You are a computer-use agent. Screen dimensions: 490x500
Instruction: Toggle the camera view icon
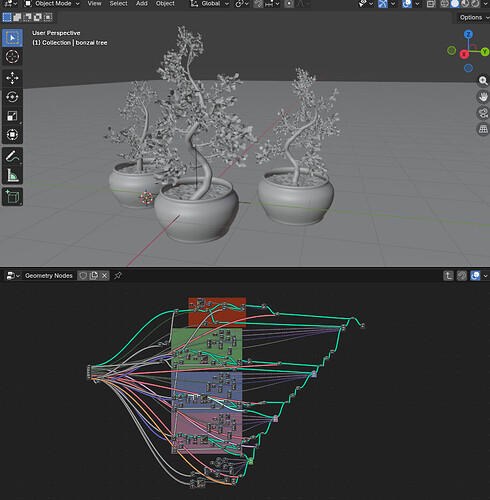(x=483, y=113)
